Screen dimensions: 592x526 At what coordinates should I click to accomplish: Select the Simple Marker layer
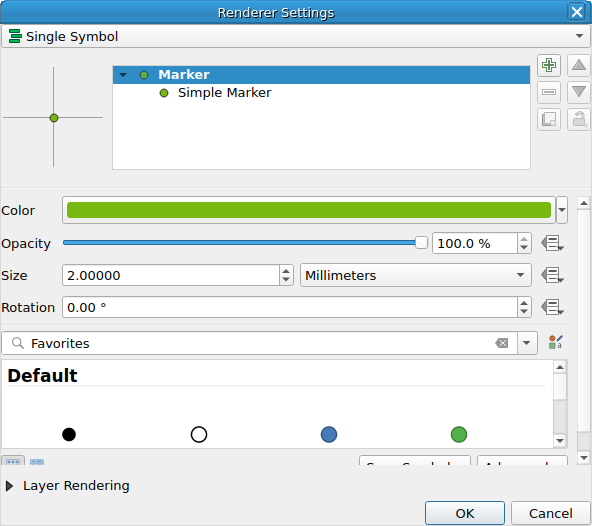point(225,93)
